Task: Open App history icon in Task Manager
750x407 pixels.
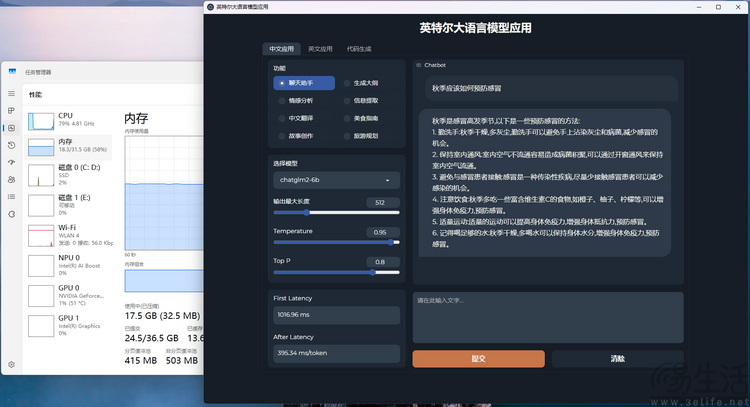Action: (x=11, y=145)
